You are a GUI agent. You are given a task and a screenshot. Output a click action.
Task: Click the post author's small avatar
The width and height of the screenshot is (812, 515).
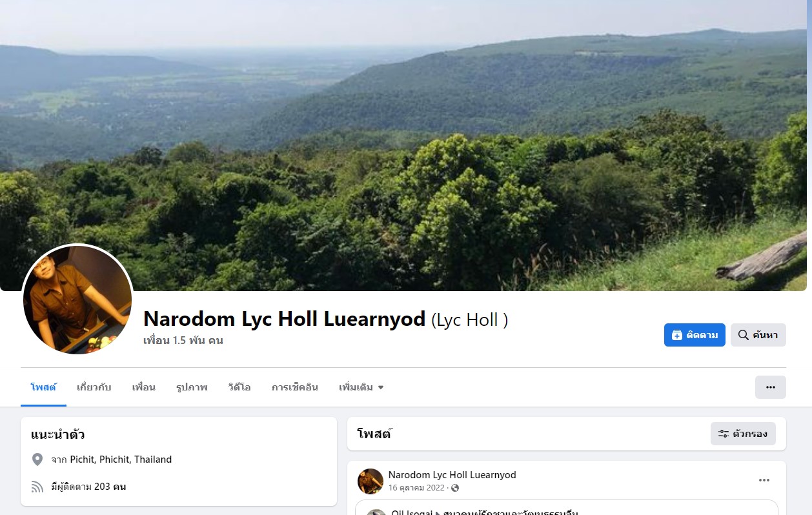[370, 481]
